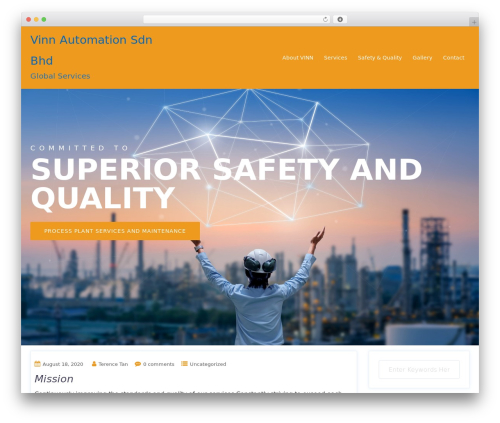Click the Enter Keywords Here search field
Screen dimensions: 500x423
click(419, 369)
